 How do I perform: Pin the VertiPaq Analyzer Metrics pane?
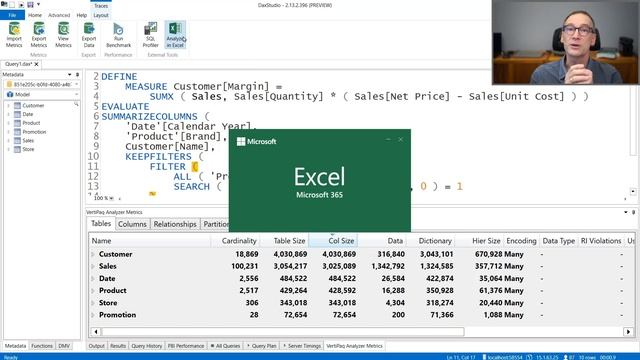633,212
